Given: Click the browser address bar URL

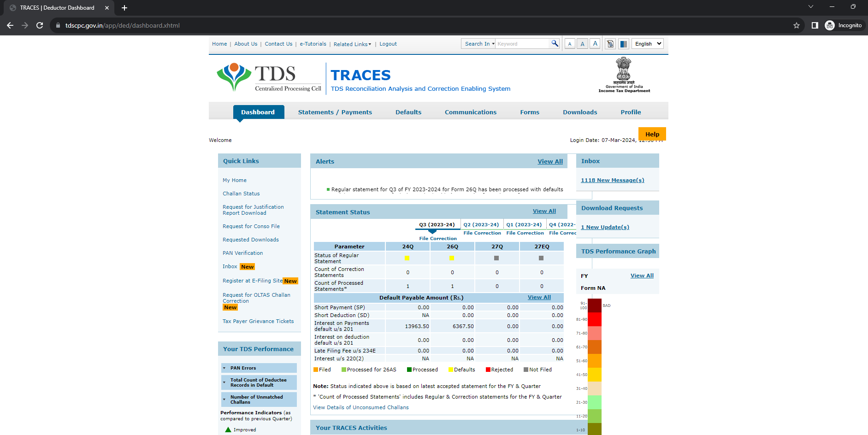Looking at the screenshot, I should 123,25.
